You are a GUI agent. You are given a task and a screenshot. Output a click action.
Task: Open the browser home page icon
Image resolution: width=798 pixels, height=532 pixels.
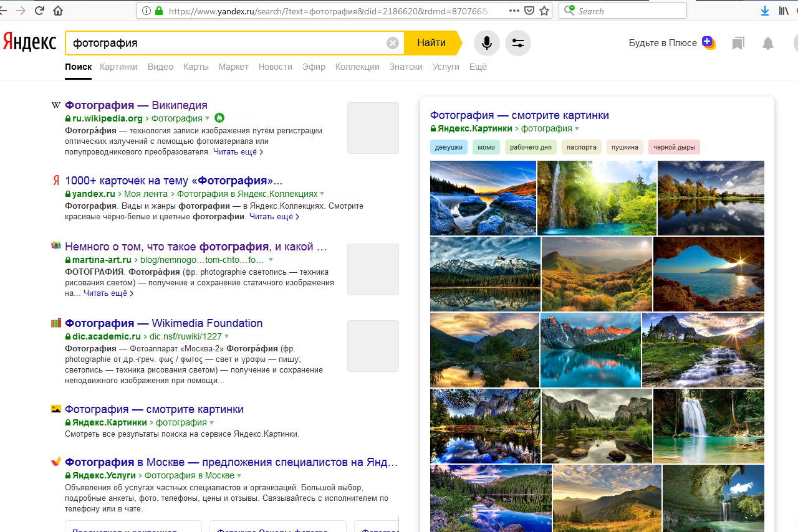[x=58, y=11]
